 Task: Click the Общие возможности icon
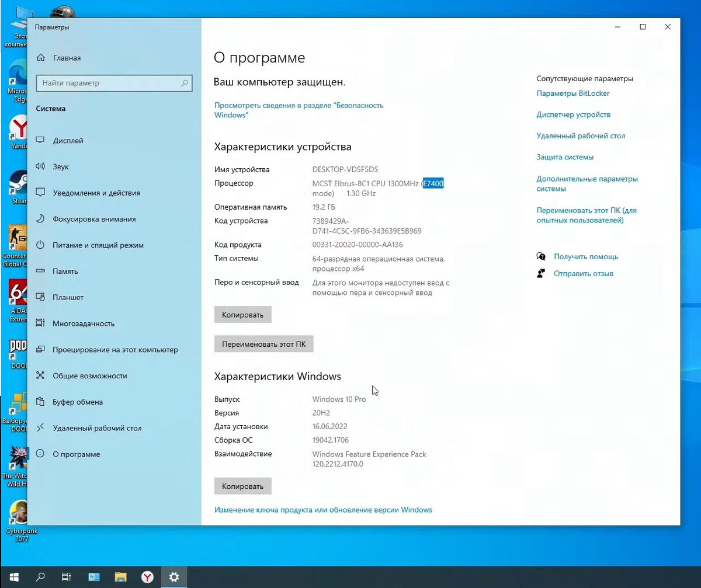(x=40, y=375)
